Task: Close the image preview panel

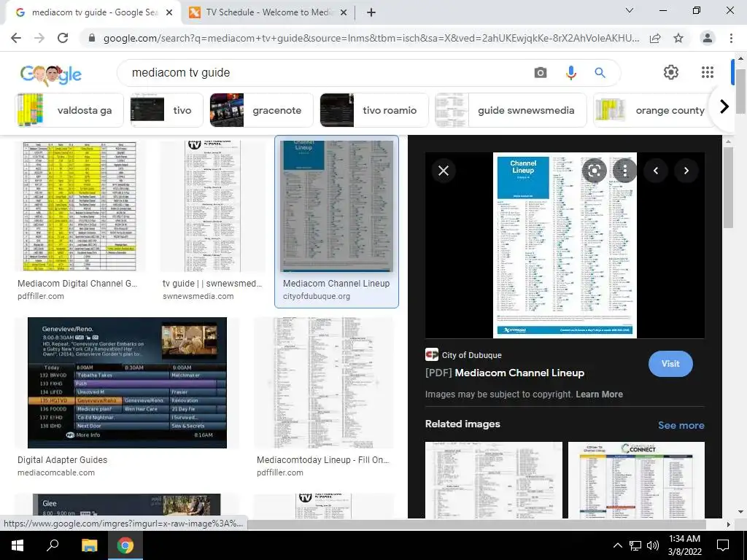Action: coord(443,171)
